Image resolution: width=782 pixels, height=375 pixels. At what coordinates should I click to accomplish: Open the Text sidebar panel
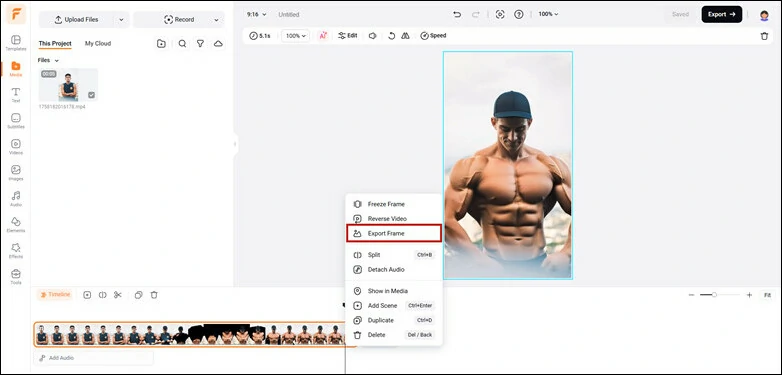pos(16,95)
